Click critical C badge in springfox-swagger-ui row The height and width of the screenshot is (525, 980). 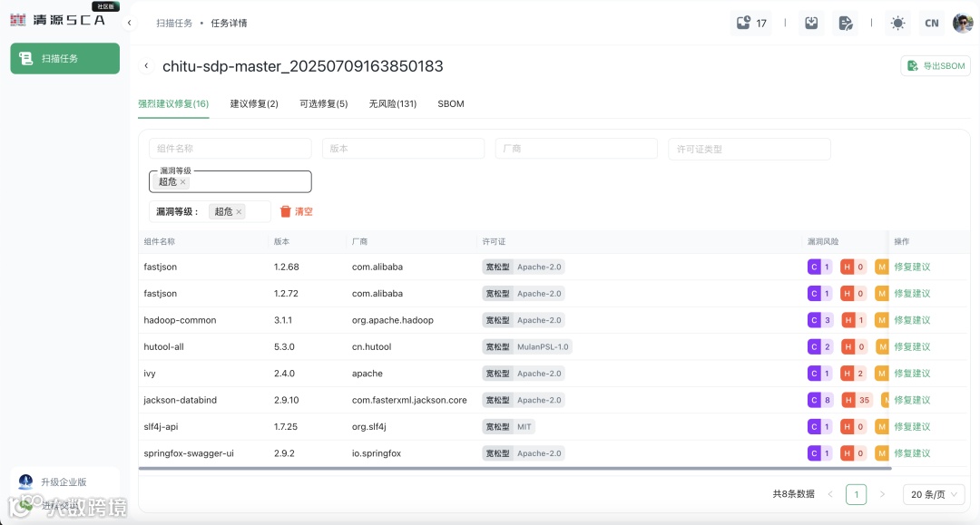pos(820,453)
